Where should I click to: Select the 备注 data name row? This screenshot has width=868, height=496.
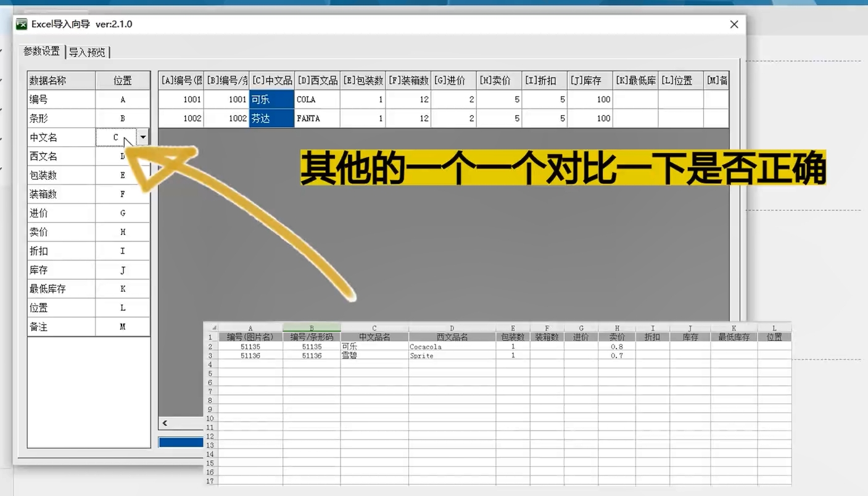tap(62, 327)
